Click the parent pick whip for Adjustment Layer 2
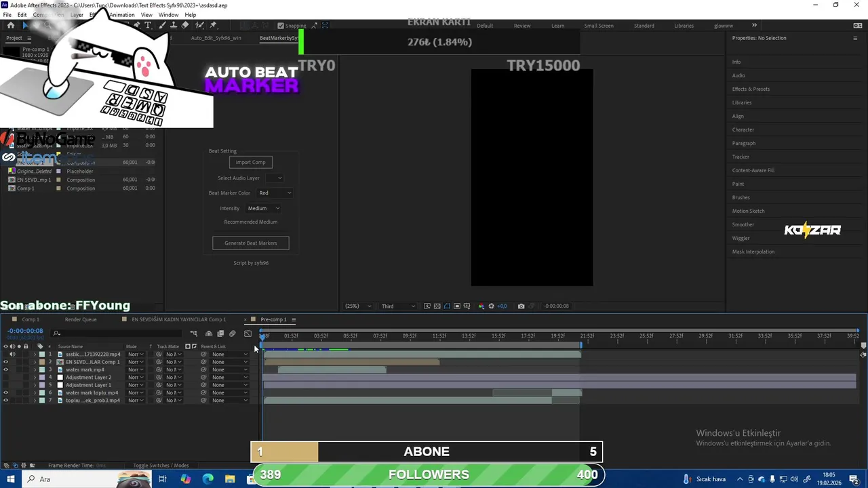 (203, 377)
